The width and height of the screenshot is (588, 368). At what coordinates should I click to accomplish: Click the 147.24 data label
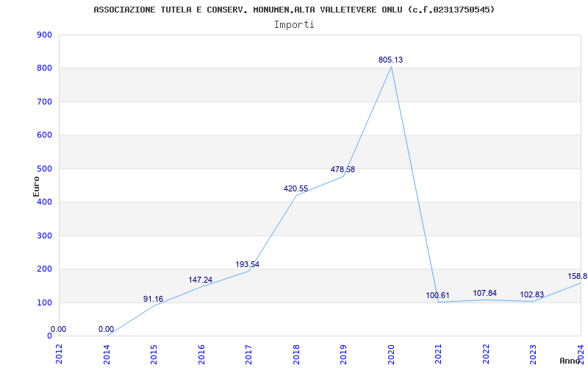(200, 280)
